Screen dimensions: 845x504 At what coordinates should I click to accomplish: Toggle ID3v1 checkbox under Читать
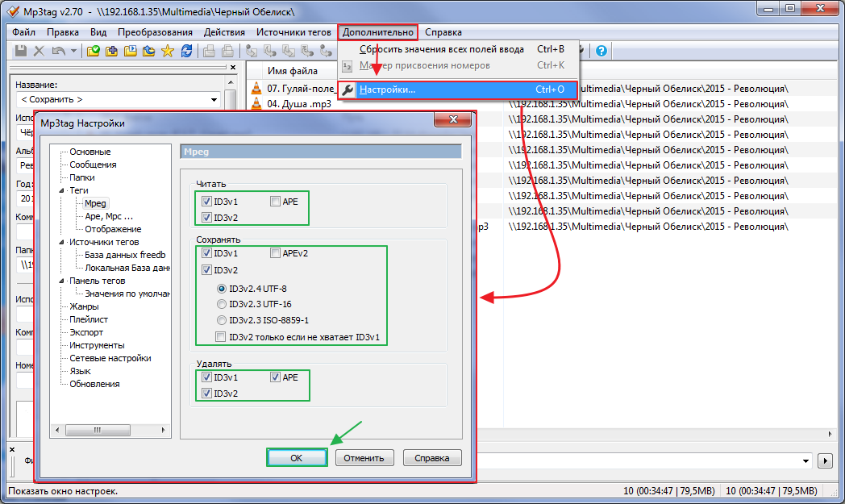(206, 201)
